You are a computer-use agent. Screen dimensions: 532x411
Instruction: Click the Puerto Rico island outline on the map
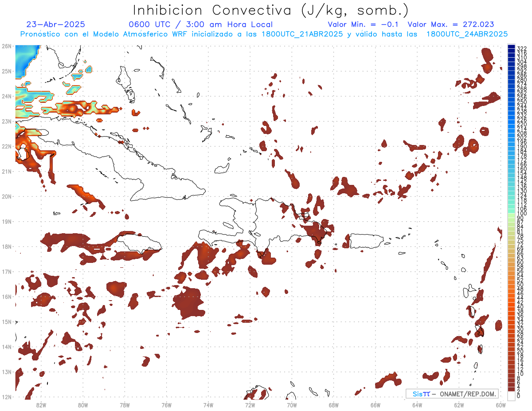pos(367,241)
